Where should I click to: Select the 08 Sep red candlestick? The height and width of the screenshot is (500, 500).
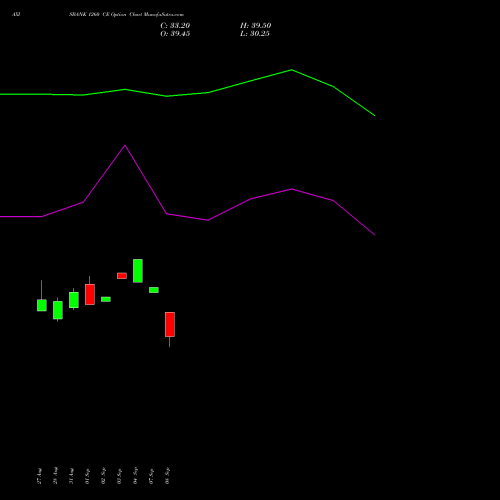[x=170, y=325]
